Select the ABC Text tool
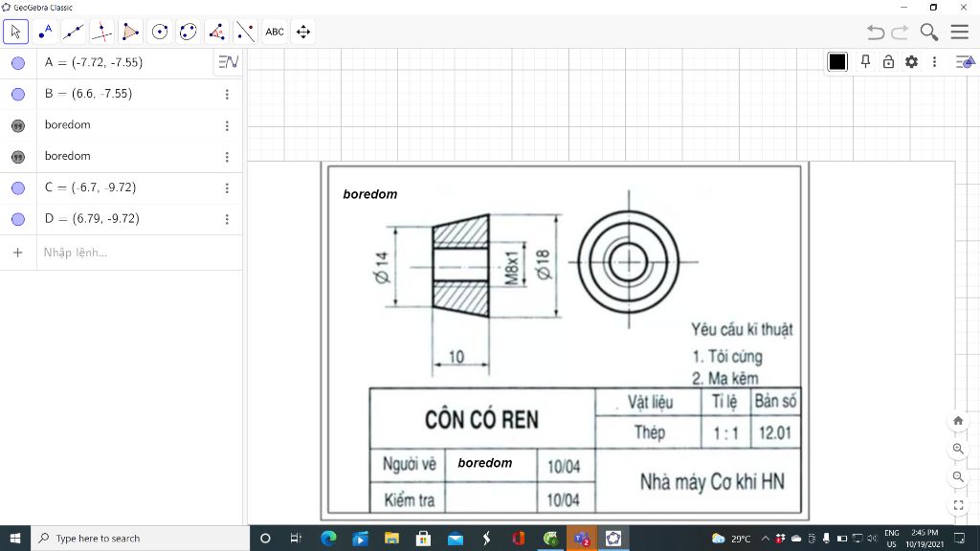Image resolution: width=980 pixels, height=551 pixels. tap(275, 32)
